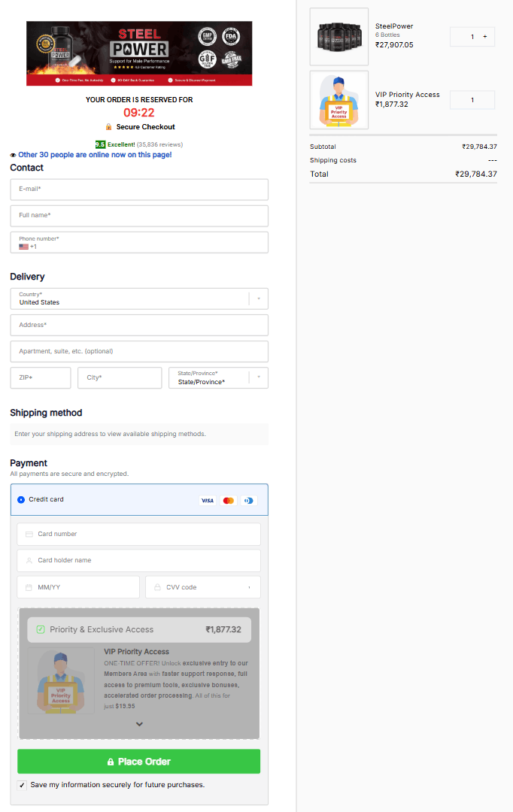513x812 pixels.
Task: Increase SteelPower quantity with plus button
Action: [x=485, y=37]
